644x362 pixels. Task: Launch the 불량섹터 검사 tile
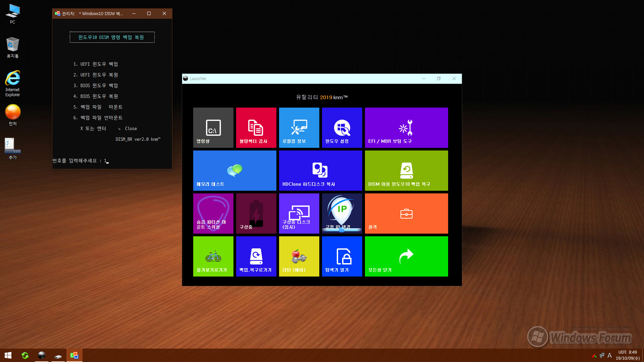click(256, 127)
